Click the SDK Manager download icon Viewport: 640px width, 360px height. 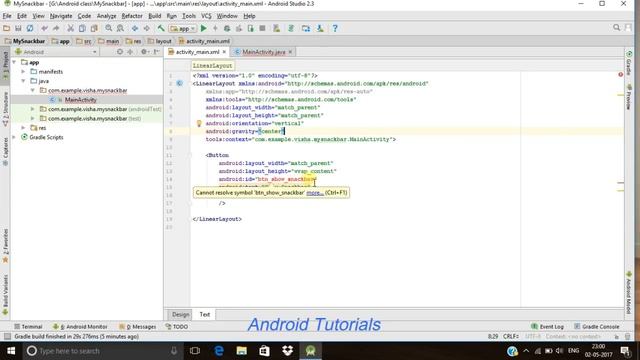[320, 29]
